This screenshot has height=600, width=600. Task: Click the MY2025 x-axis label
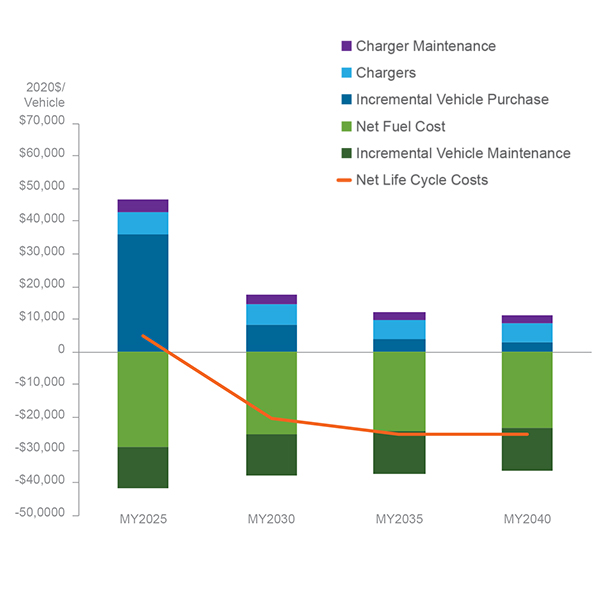tap(143, 520)
